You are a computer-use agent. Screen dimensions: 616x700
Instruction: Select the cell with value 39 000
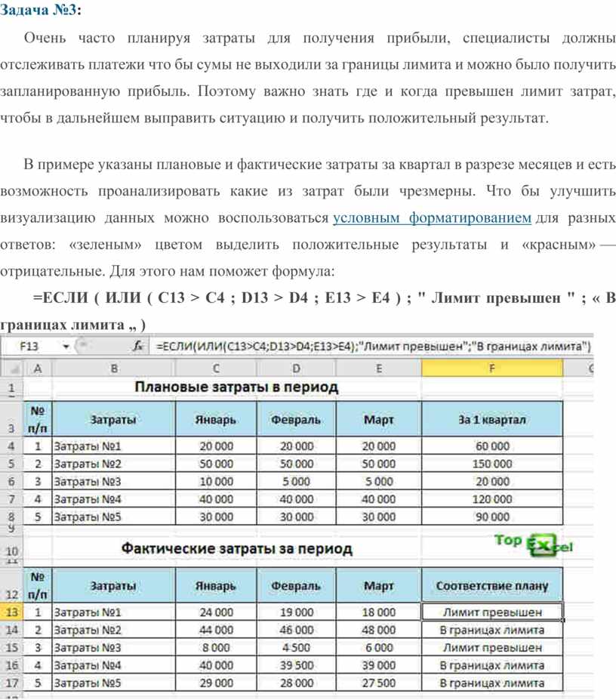[378, 665]
